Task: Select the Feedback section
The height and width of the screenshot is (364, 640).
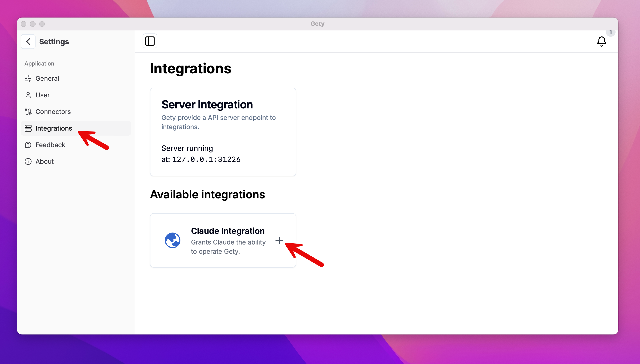Action: (x=50, y=145)
